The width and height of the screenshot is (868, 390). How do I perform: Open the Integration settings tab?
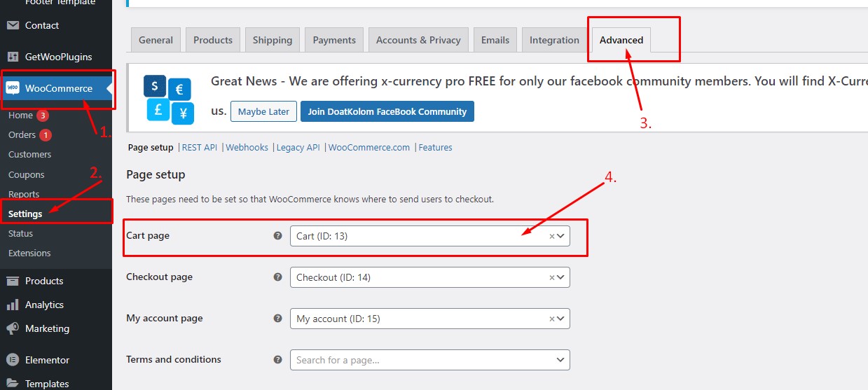click(x=554, y=40)
